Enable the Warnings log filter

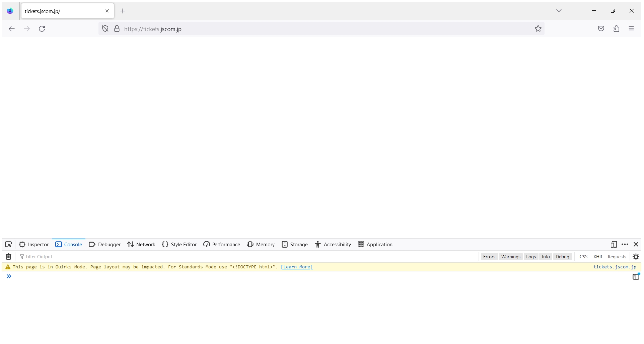(x=510, y=256)
